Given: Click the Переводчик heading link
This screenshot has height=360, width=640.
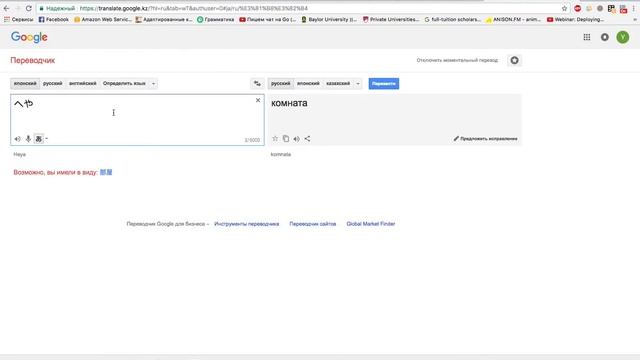Looking at the screenshot, I should (33, 60).
